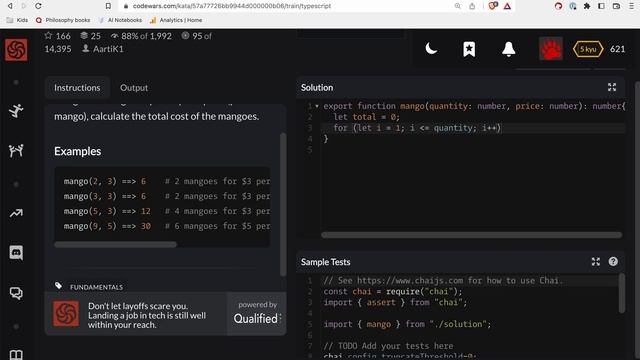
Task: Click the Examples heading
Action: click(78, 151)
